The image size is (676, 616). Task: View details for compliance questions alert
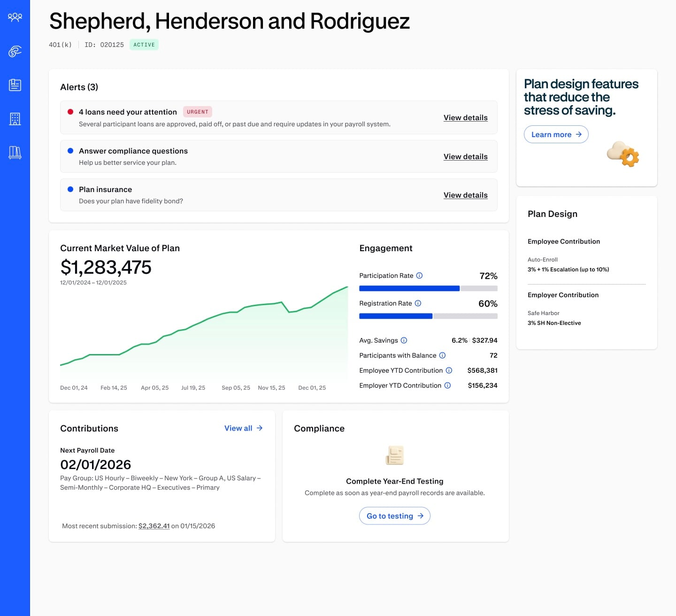[465, 156]
